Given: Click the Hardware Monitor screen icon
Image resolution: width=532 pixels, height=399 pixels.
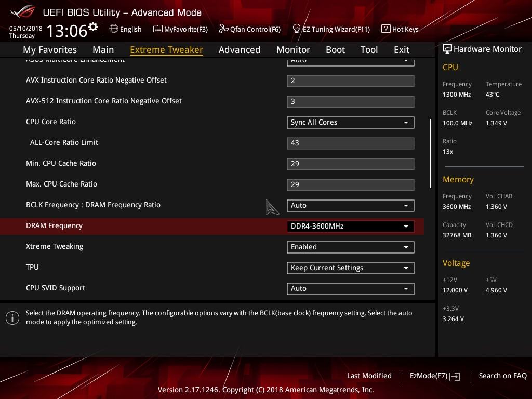Looking at the screenshot, I should pyautogui.click(x=447, y=49).
